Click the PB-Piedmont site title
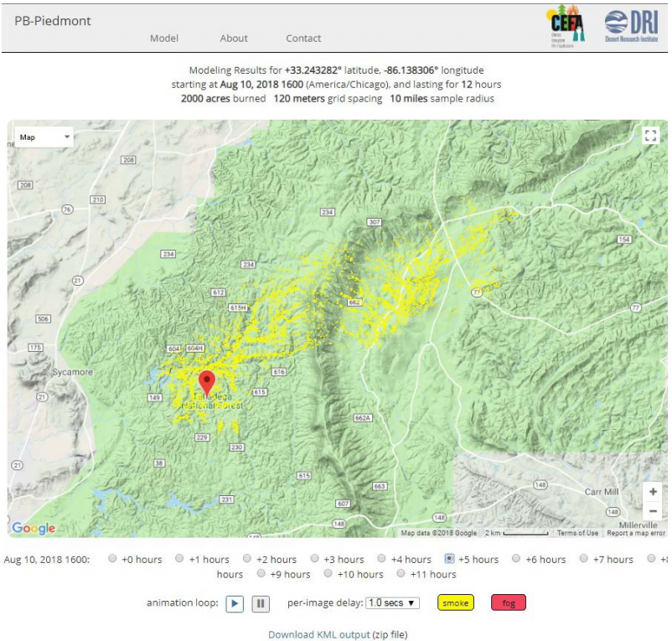 [53, 21]
